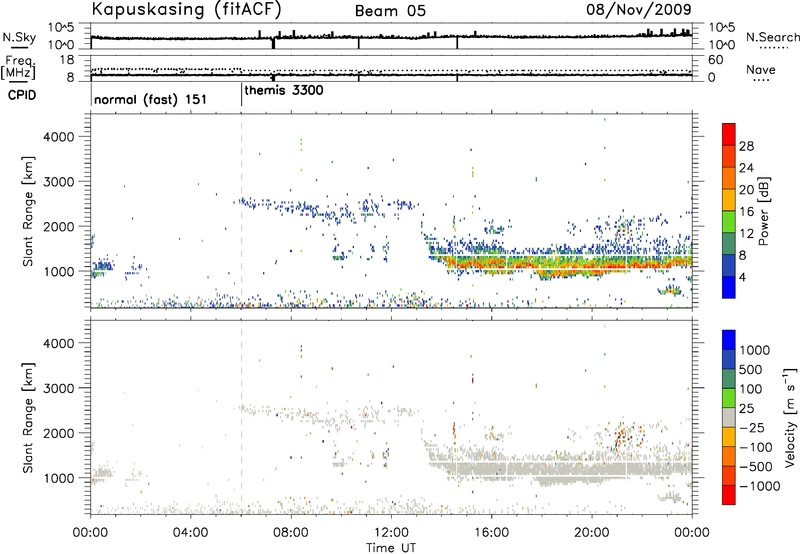Screen dimensions: 800x554
Task: Click the 'themis 3300' CPID text
Action: 284,90
